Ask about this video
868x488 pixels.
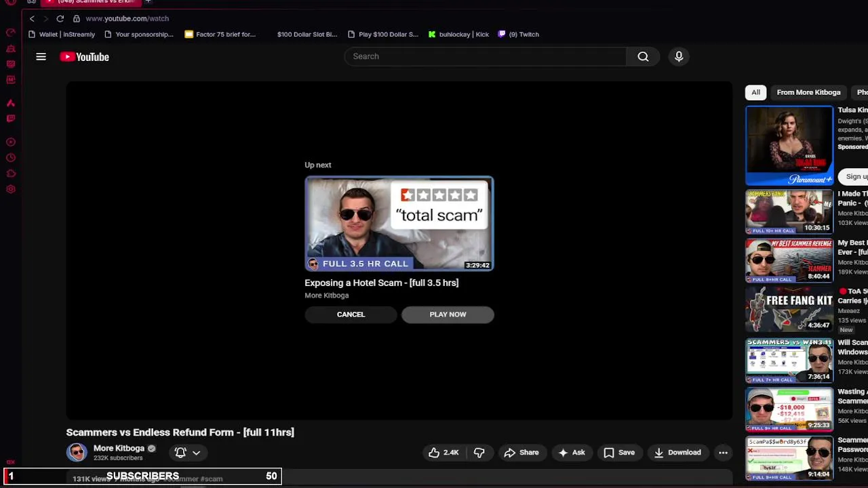click(571, 453)
